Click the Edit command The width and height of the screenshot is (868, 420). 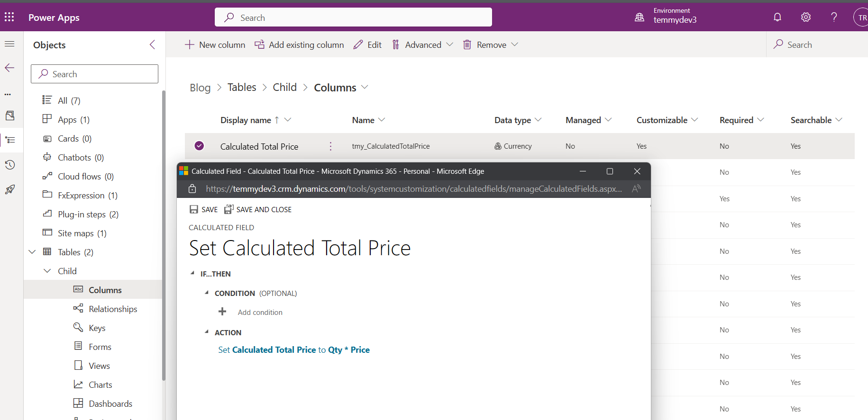[367, 45]
